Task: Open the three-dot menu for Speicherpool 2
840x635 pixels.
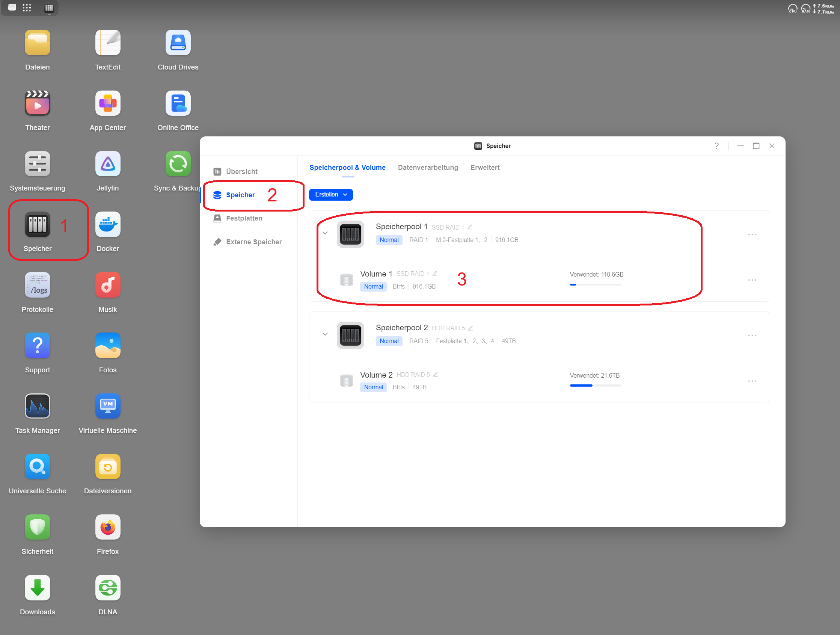Action: pyautogui.click(x=752, y=336)
